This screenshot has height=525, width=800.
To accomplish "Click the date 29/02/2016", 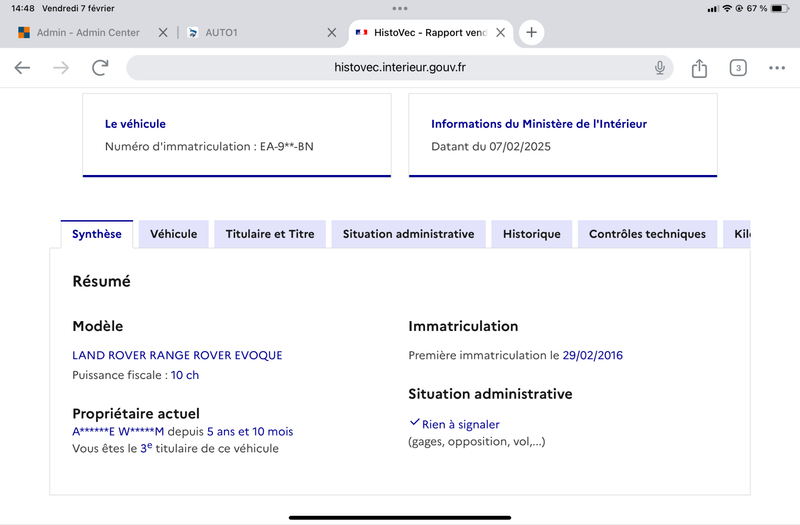I will click(x=592, y=355).
